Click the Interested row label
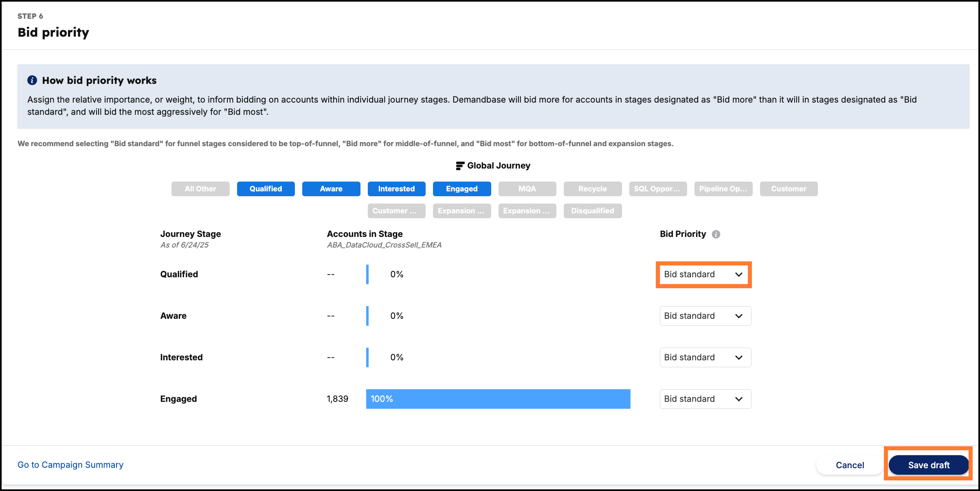 (x=181, y=357)
